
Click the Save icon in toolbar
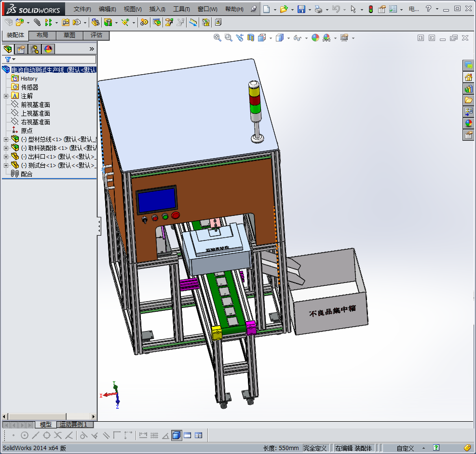(301, 9)
